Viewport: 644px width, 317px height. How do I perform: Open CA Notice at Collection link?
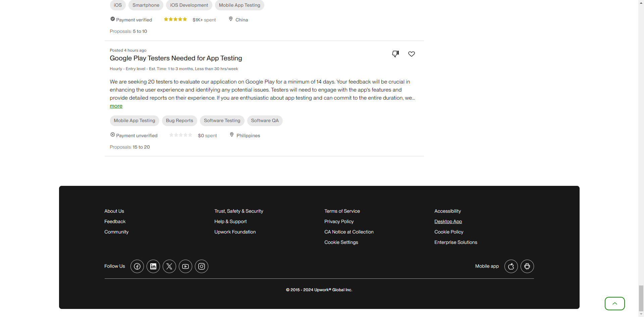(x=349, y=232)
